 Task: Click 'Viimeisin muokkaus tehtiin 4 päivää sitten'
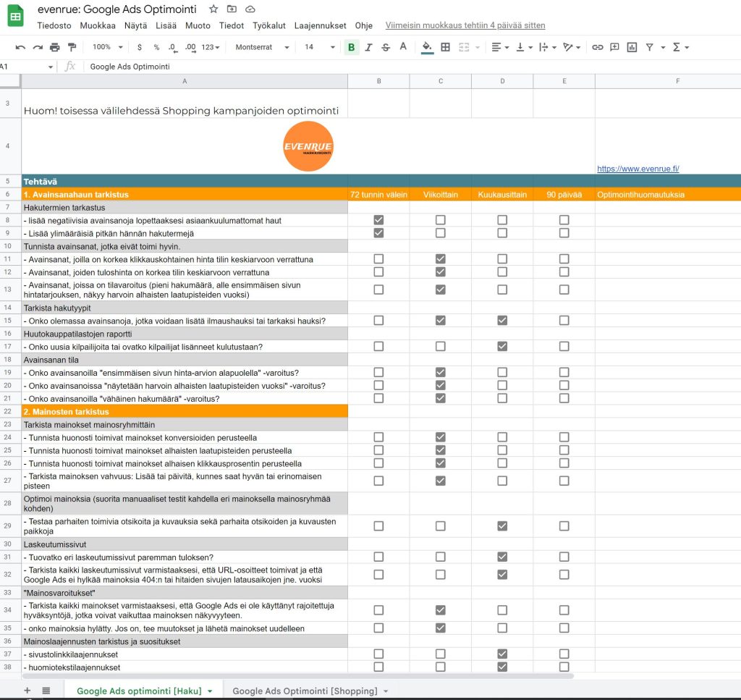466,25
